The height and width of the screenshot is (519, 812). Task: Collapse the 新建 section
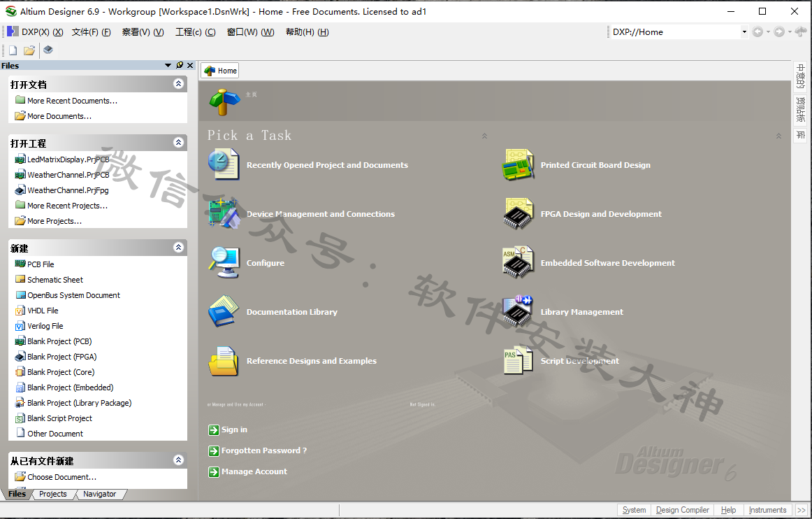coord(178,248)
